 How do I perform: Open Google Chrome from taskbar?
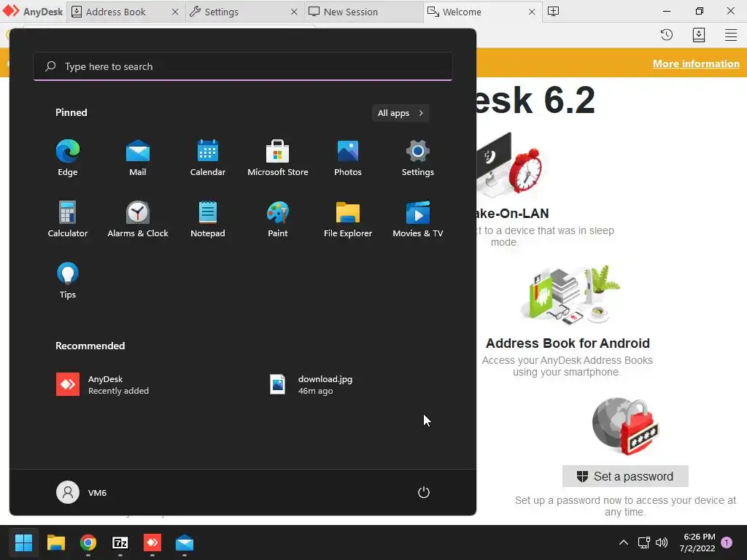point(88,542)
